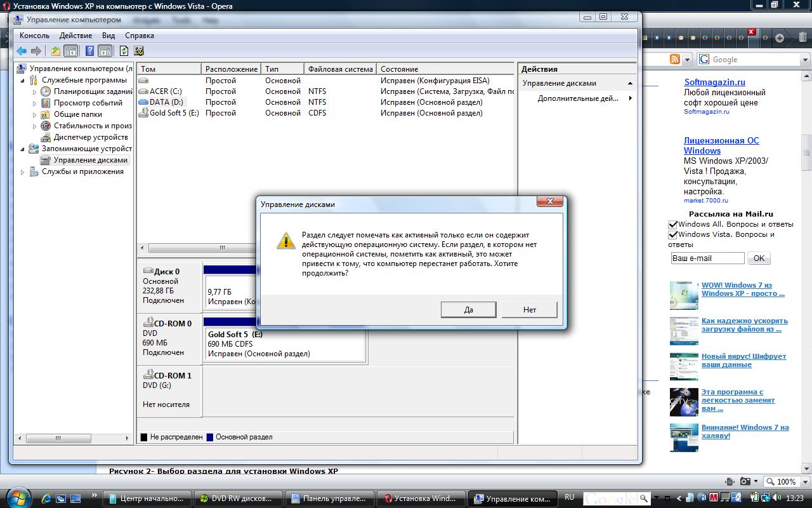Switch to 'Панель управле…' taskbar button
This screenshot has height=508, width=812.
[x=329, y=498]
